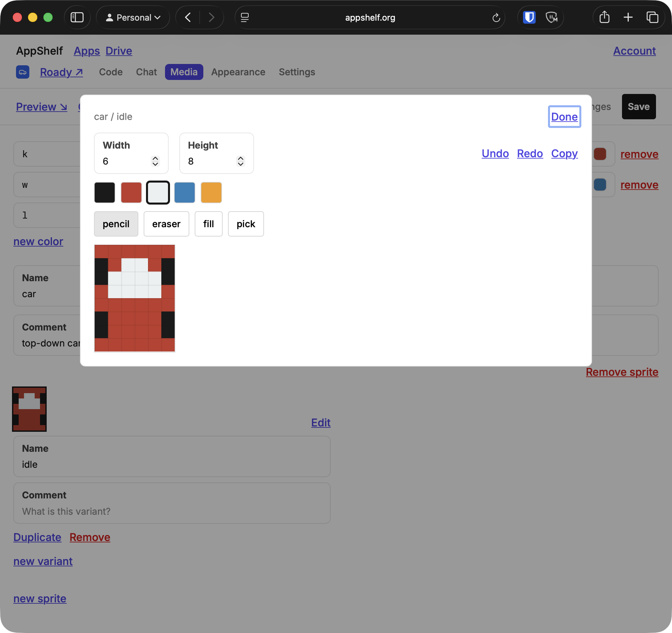The height and width of the screenshot is (633, 672).
Task: Open a new tab with plus icon
Action: click(x=628, y=17)
